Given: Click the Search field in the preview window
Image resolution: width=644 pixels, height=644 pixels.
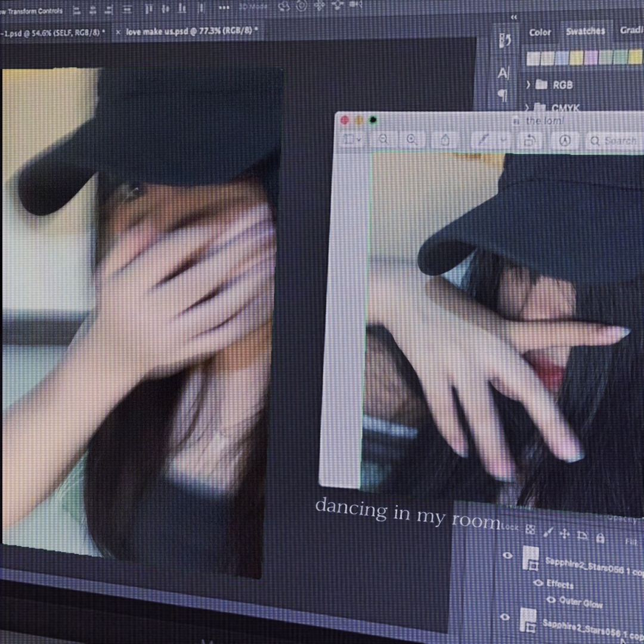Looking at the screenshot, I should pos(614,141).
